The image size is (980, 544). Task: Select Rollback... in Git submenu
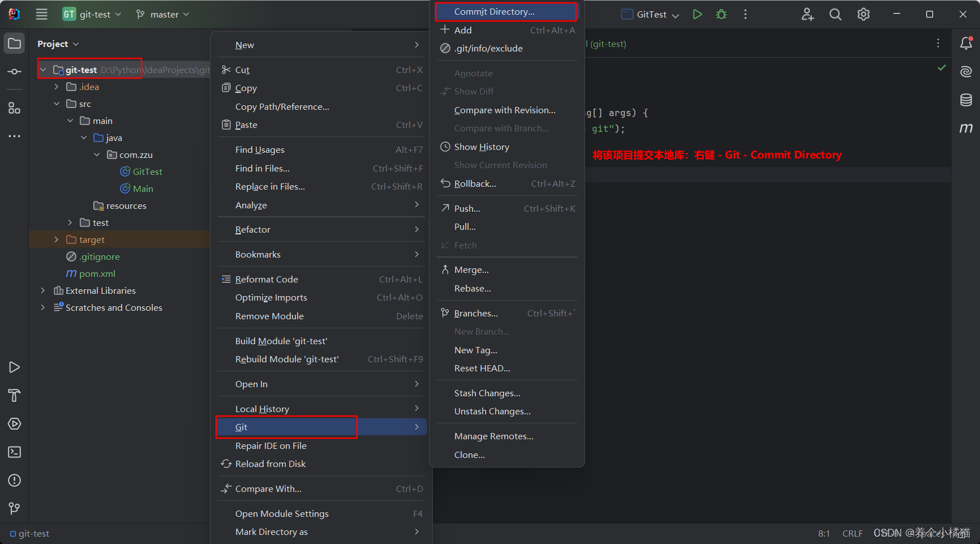[506, 183]
